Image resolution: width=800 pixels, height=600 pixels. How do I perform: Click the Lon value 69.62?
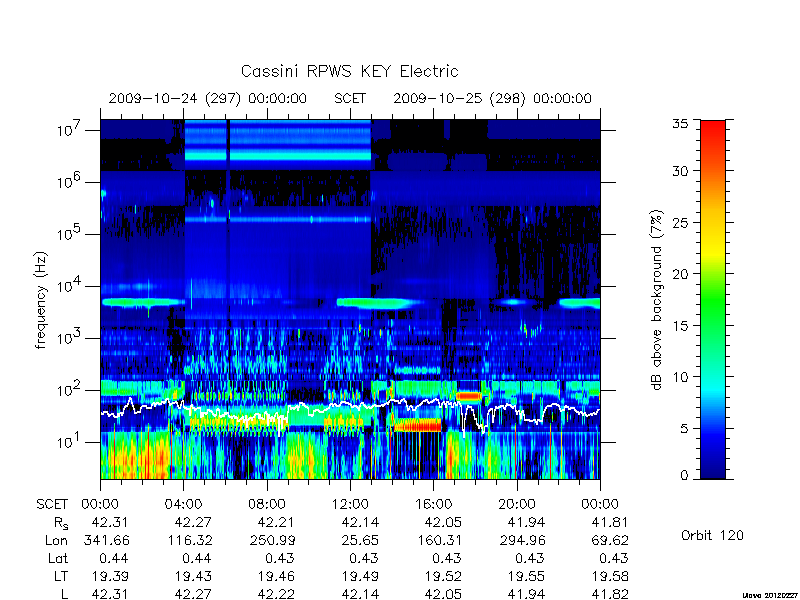click(609, 540)
